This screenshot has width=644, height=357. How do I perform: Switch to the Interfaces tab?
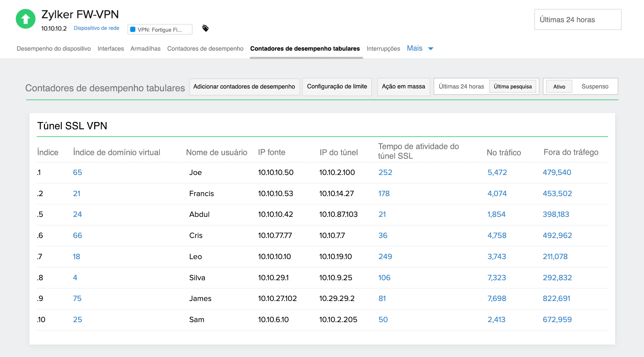pos(111,49)
